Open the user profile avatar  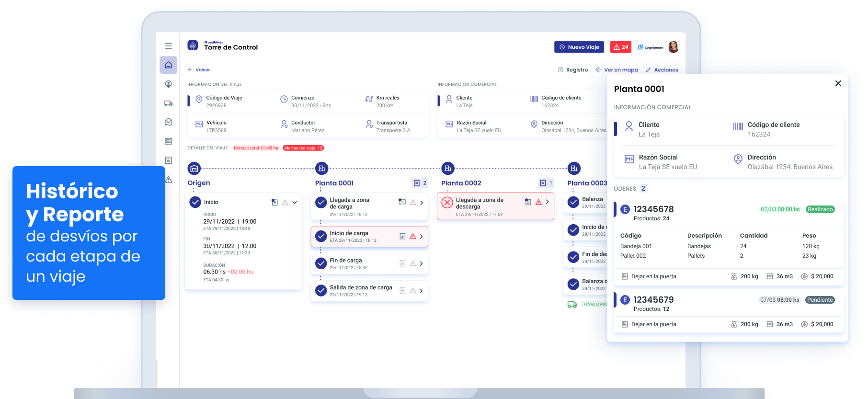(x=673, y=47)
